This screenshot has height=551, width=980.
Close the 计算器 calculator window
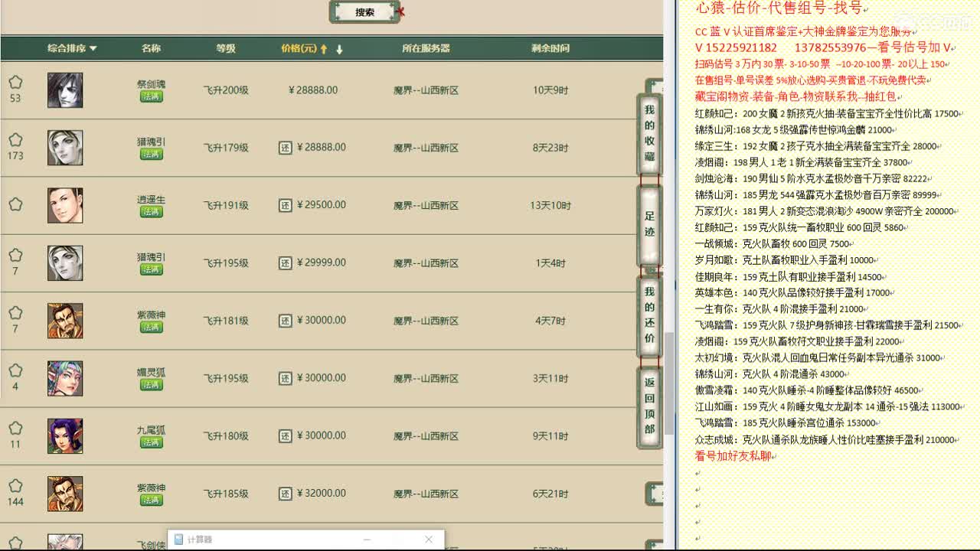click(429, 540)
